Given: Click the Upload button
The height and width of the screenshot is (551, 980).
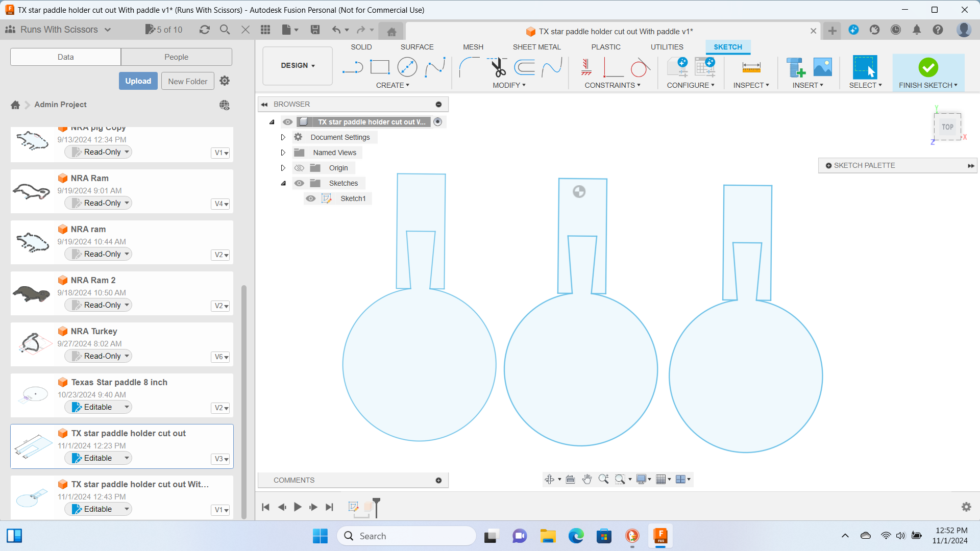Looking at the screenshot, I should (138, 81).
